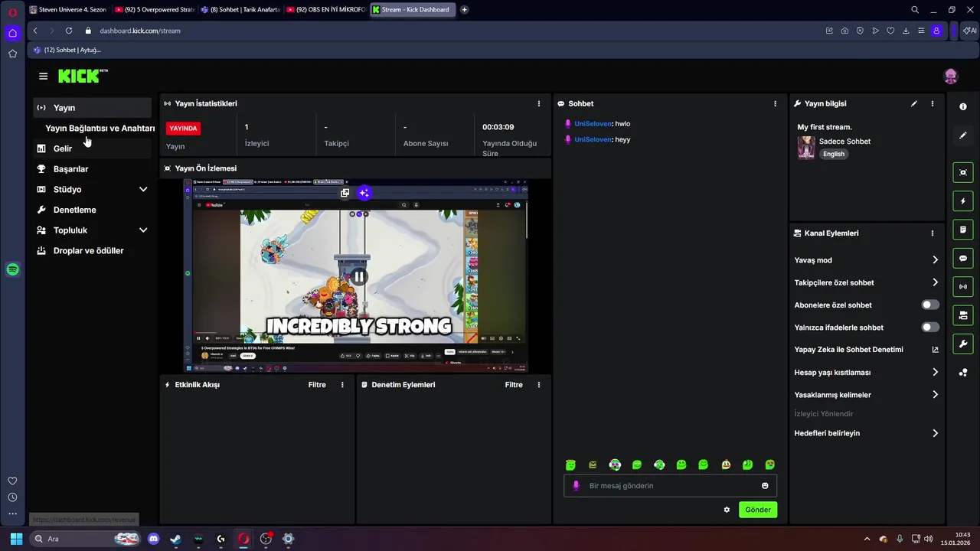The image size is (980, 551).
Task: Open Gelir in the left menu
Action: tap(93, 148)
